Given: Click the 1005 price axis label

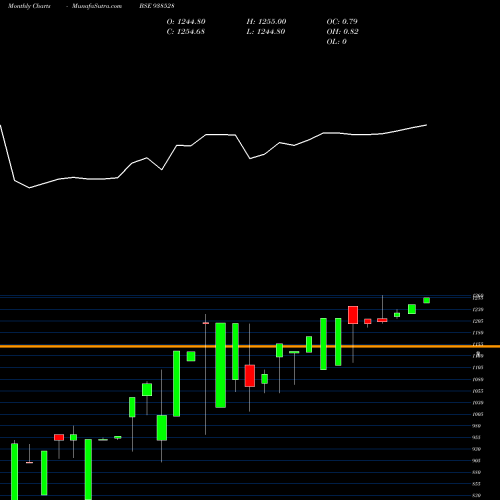Looking at the screenshot, I should [478, 414].
